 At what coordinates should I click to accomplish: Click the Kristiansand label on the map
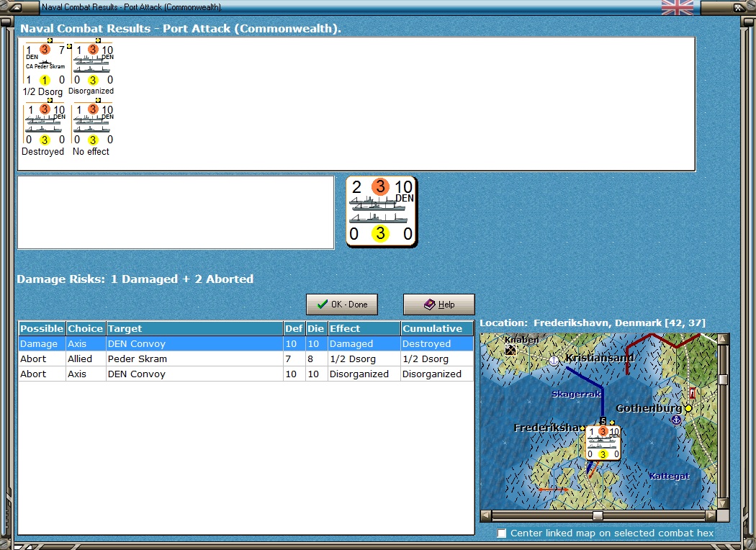point(599,359)
